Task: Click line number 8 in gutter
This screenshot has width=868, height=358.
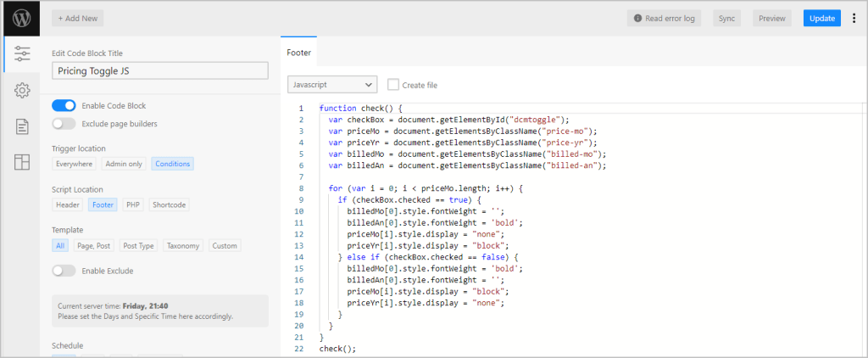Action: pyautogui.click(x=301, y=188)
